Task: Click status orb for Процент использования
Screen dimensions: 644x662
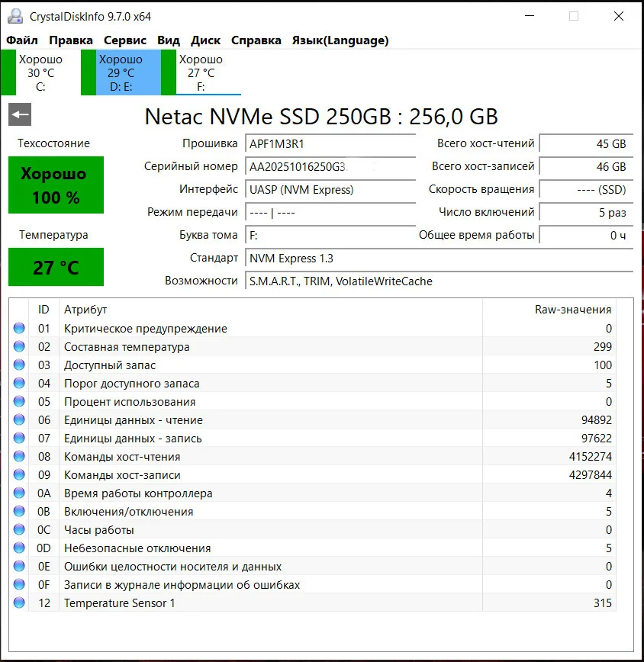Action: coord(19,401)
